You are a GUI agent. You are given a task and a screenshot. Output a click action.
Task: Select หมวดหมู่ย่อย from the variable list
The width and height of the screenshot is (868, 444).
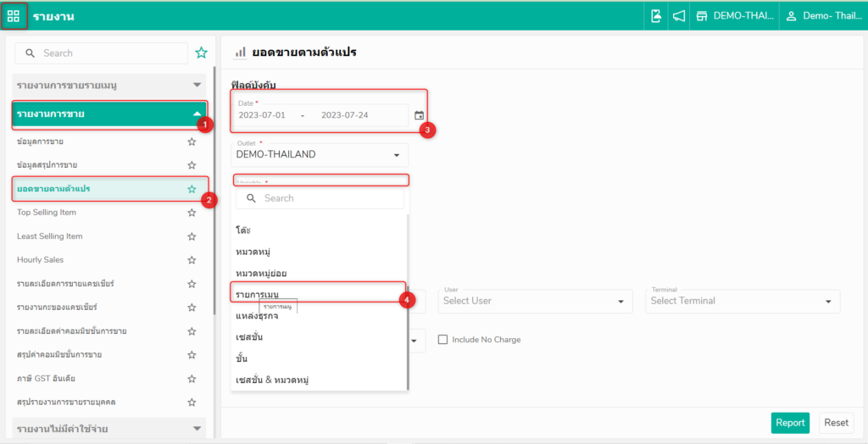pyautogui.click(x=319, y=273)
